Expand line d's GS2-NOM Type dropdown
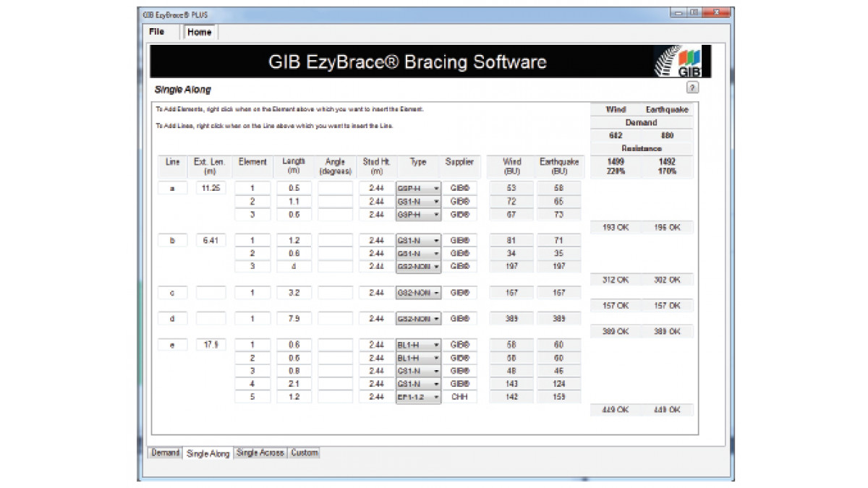Viewport: 868px width, 488px height. tap(436, 319)
